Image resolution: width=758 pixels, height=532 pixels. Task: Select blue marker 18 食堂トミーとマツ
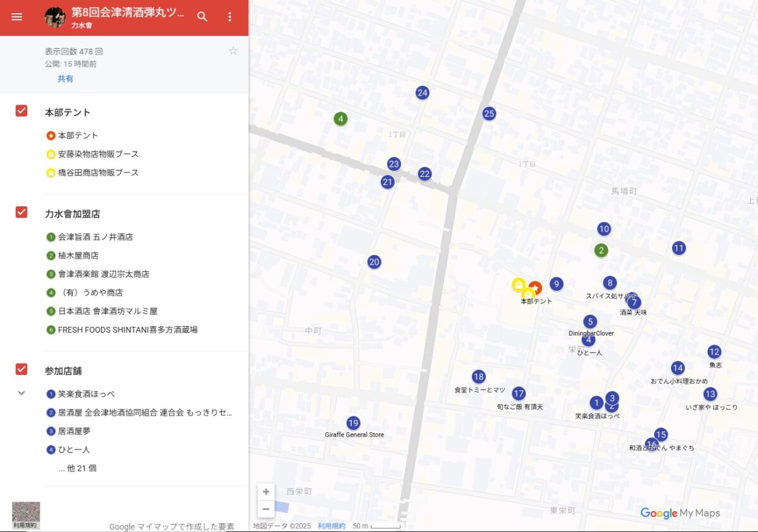pyautogui.click(x=479, y=377)
